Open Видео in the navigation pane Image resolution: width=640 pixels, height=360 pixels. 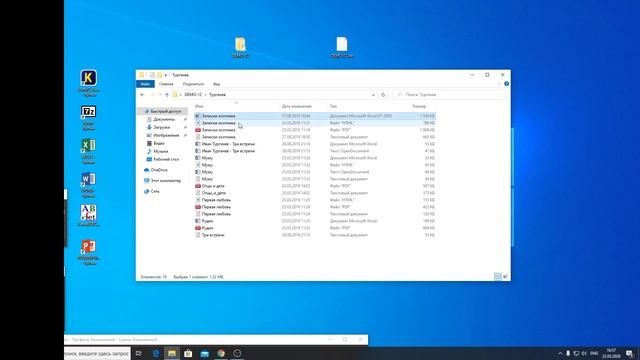coord(159,143)
